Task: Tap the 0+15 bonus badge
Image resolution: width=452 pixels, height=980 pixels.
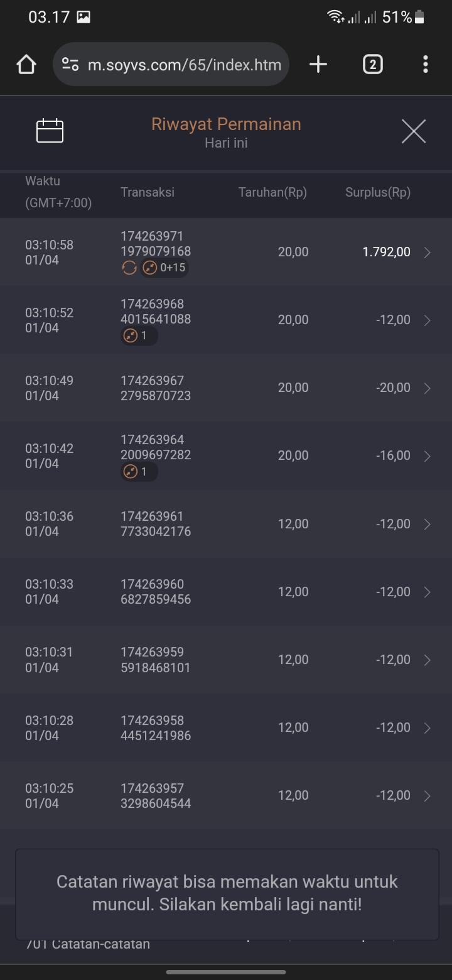Action: point(164,268)
